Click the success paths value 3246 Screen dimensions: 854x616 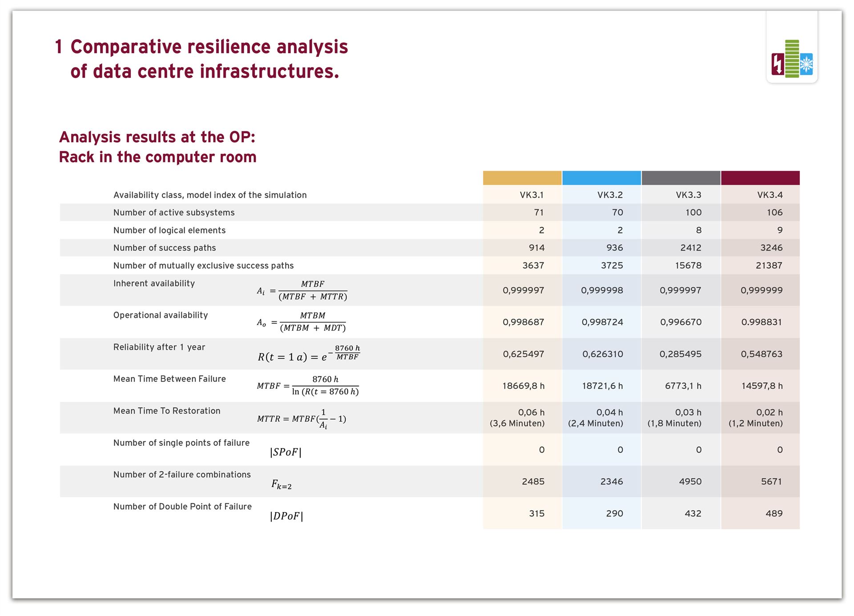click(771, 248)
